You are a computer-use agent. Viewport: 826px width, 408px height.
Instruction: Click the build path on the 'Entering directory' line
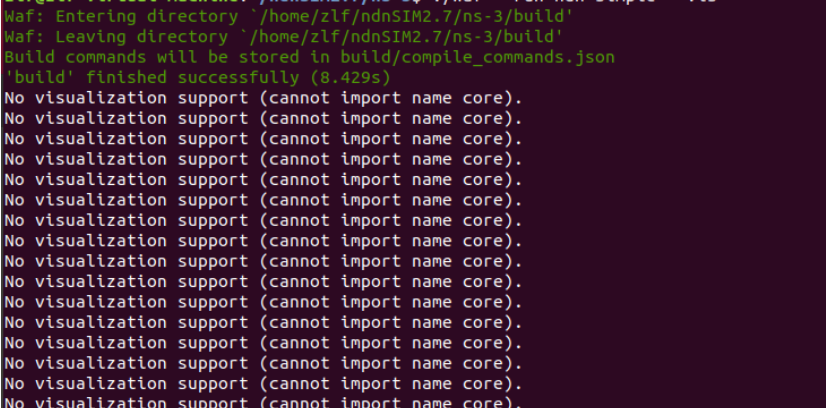[410, 17]
